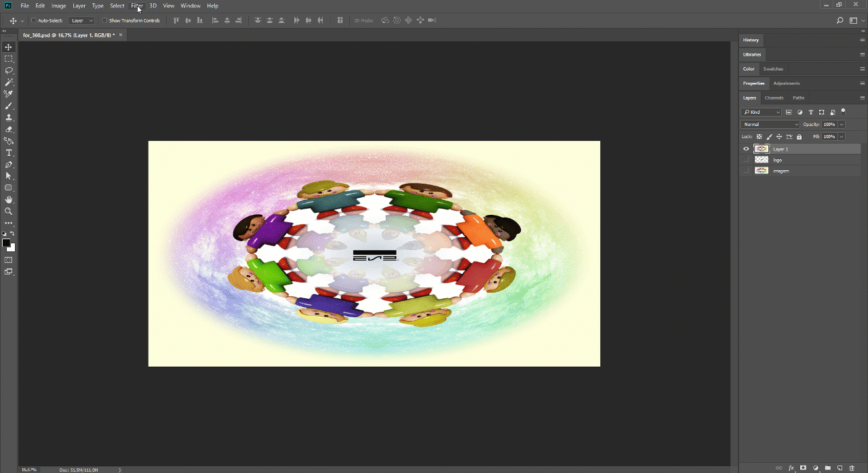Select the Eraser tool
The width and height of the screenshot is (868, 473).
tap(9, 129)
